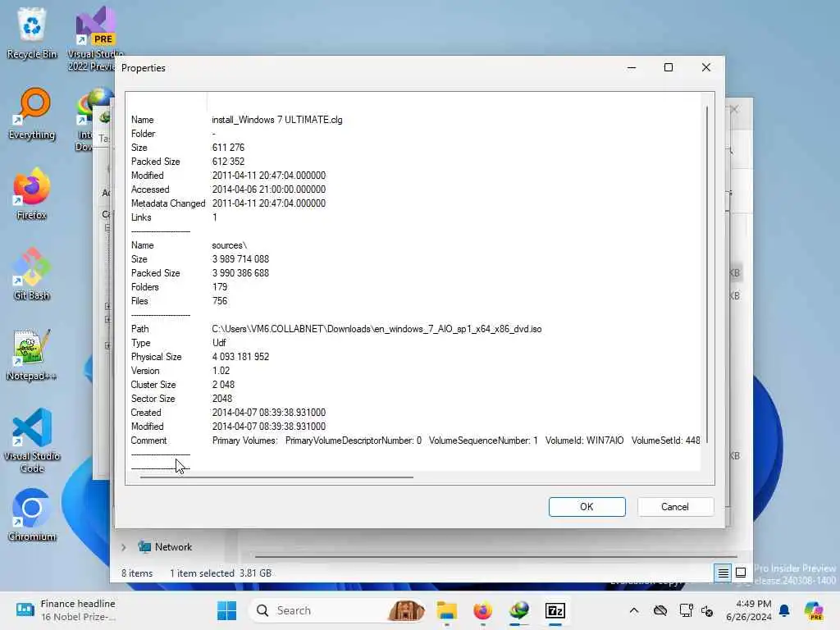840x630 pixels.
Task: Click the '8 items' status bar text
Action: [x=137, y=573]
